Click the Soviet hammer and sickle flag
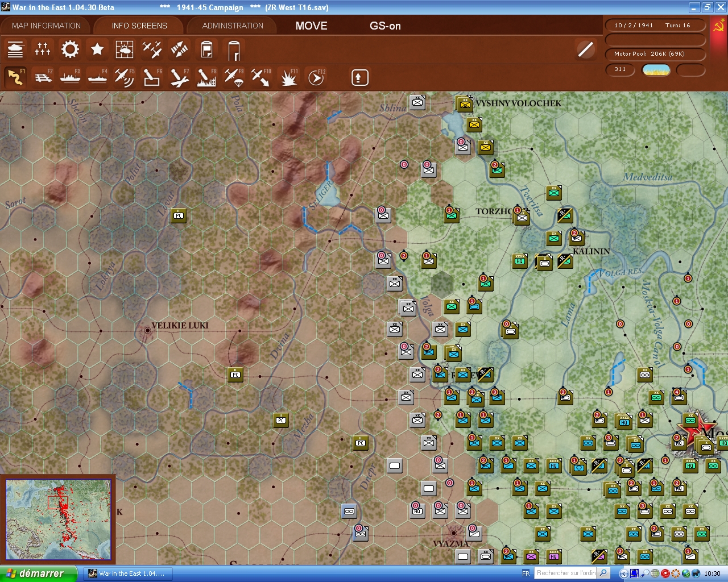This screenshot has width=728, height=582. [x=719, y=26]
